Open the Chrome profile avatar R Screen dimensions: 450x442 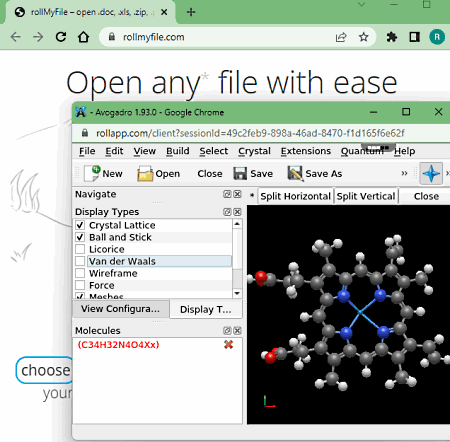pyautogui.click(x=437, y=37)
